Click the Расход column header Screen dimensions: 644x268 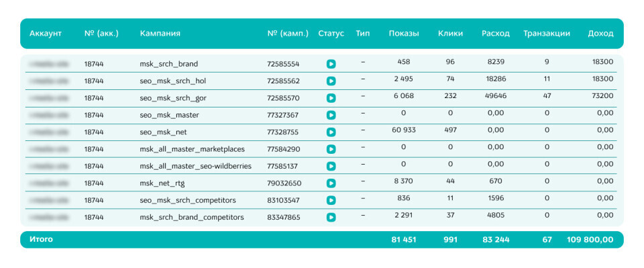coord(495,34)
